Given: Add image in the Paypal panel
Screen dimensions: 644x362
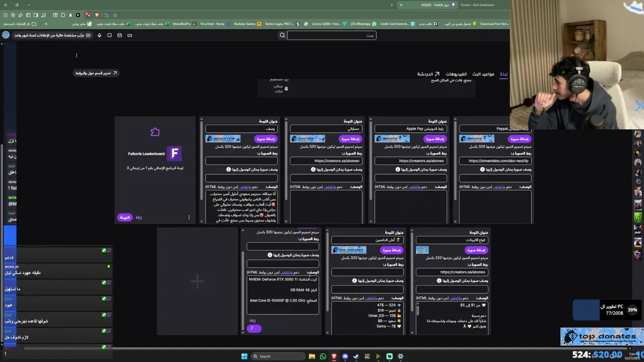Looking at the screenshot, I should pos(520,139).
